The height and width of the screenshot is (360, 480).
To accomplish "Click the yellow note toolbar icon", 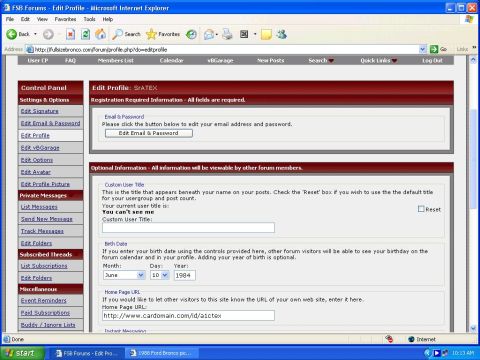I will 266,34.
